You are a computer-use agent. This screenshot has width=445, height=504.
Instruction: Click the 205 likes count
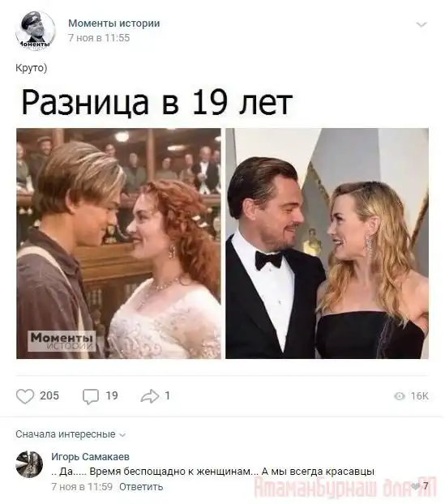coord(49,395)
